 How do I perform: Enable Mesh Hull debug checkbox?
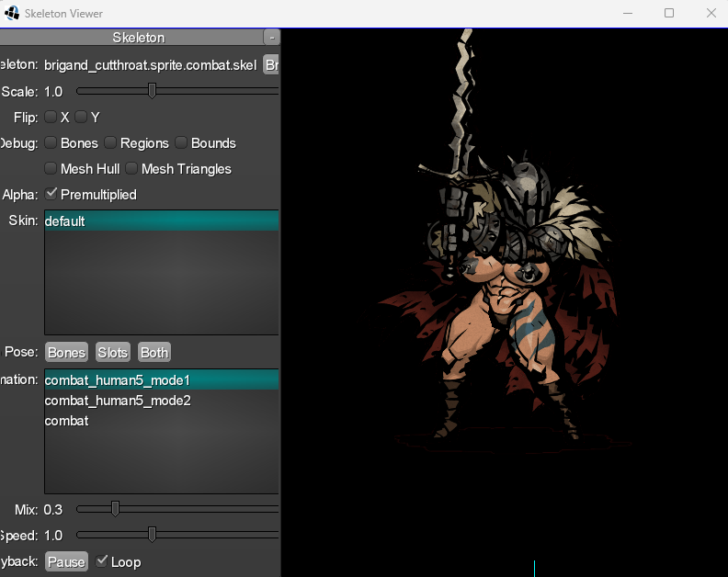click(51, 168)
